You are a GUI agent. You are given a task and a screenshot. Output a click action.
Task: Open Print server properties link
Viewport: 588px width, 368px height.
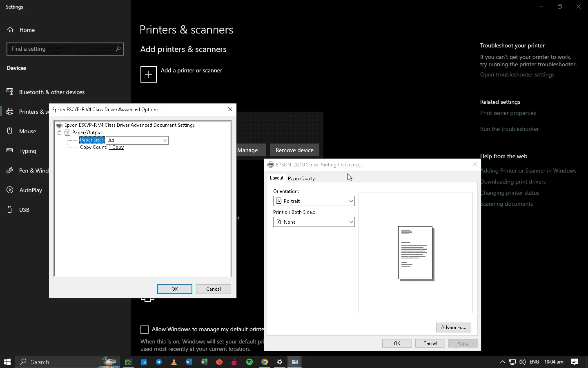tap(508, 113)
